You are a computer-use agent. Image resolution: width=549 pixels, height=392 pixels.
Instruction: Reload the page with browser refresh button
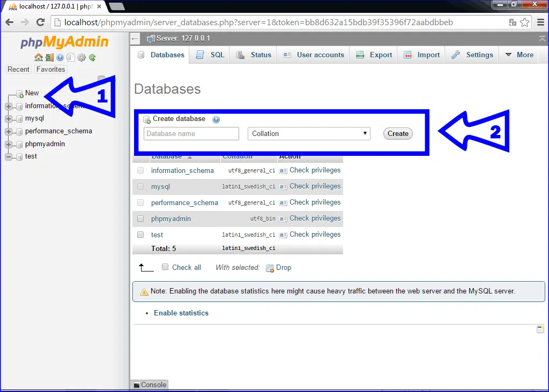point(41,22)
